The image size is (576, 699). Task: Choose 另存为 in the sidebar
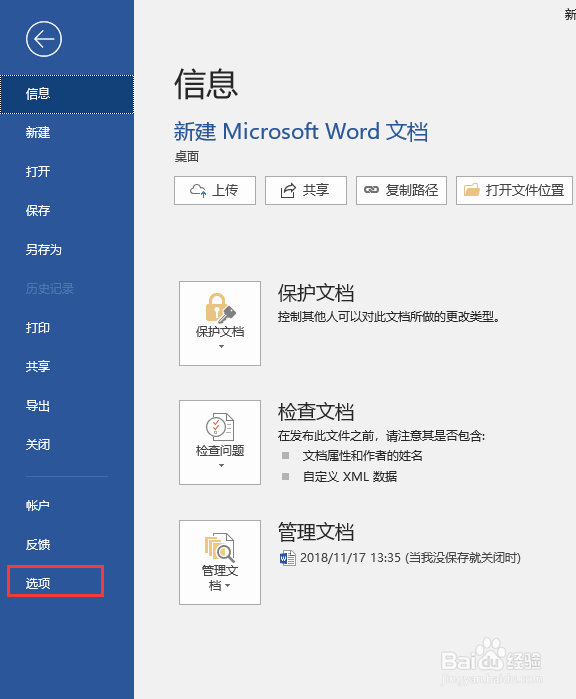[67, 250]
